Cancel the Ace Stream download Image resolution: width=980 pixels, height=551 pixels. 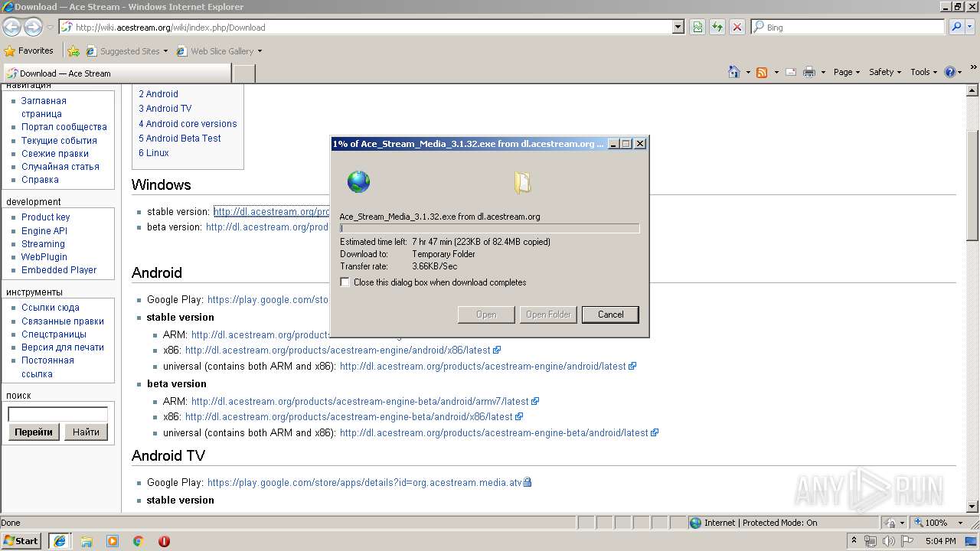[610, 315]
